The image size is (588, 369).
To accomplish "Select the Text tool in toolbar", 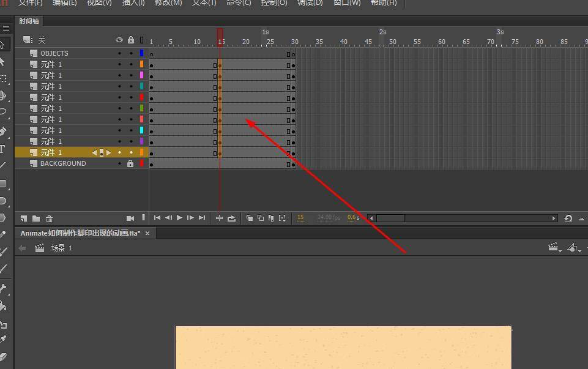I will [x=3, y=149].
